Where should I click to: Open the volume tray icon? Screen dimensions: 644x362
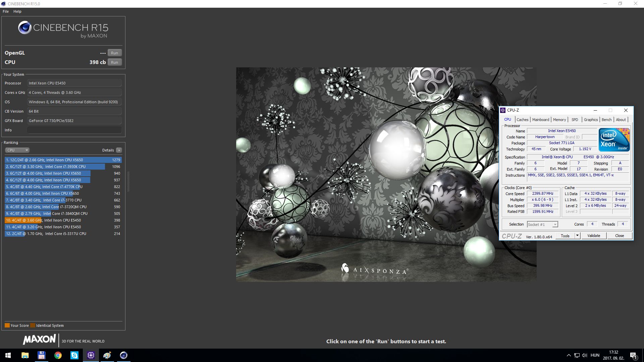coord(585,355)
